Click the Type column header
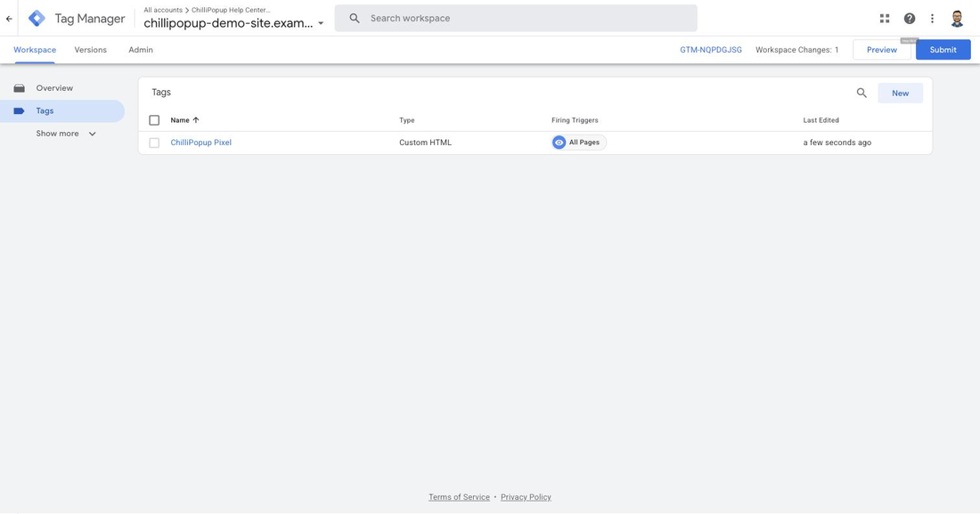This screenshot has height=514, width=980. point(407,120)
